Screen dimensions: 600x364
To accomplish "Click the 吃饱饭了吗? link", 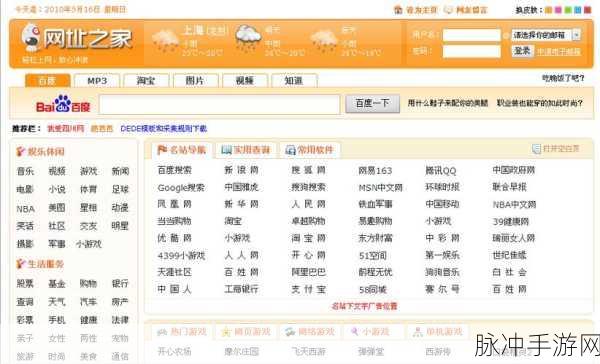I will [x=563, y=78].
